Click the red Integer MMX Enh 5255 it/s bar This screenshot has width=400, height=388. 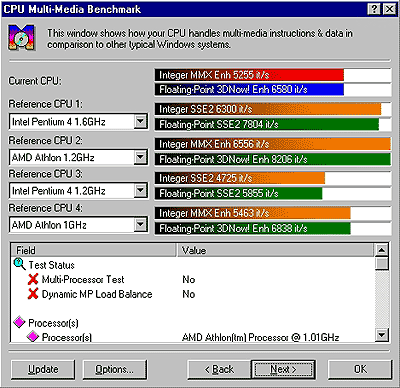click(x=249, y=75)
